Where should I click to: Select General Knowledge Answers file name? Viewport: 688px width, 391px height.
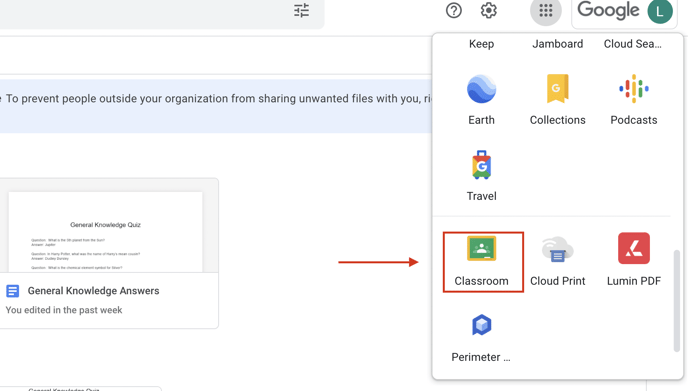(x=93, y=291)
